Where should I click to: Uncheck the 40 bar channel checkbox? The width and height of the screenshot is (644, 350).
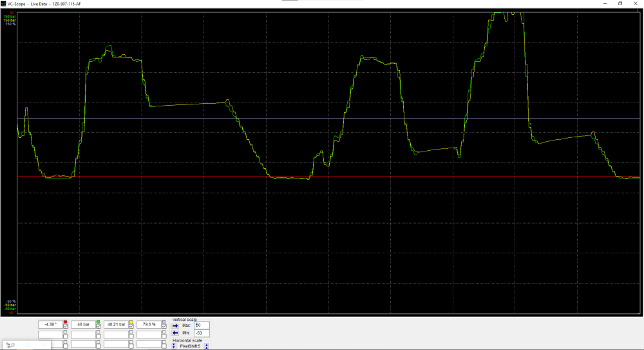[98, 327]
